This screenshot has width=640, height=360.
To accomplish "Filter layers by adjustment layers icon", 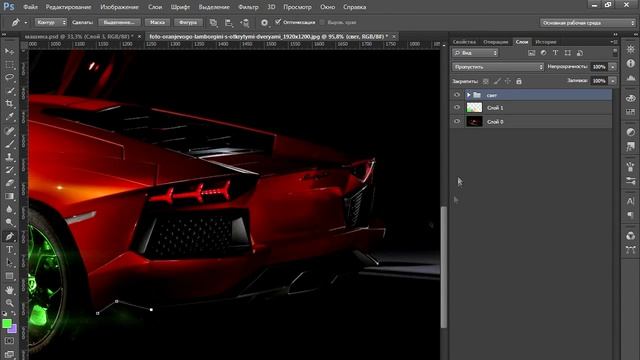I will (544, 53).
